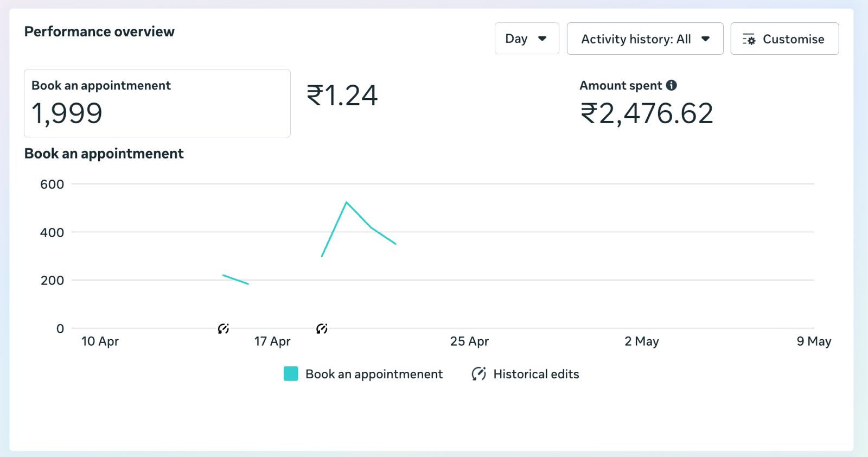Open the Day granularity dropdown
Image resolution: width=868 pixels, height=457 pixels.
point(527,39)
